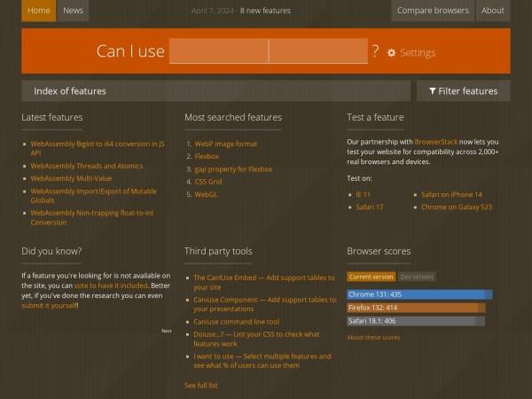Switch browser scores to Dev version
Image resolution: width=532 pixels, height=399 pixels.
[x=417, y=277]
